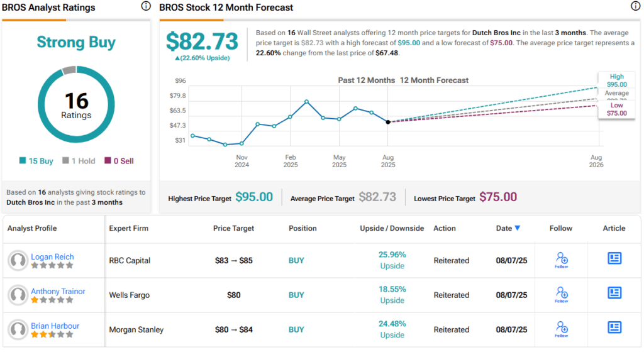Open Brian Harbour analyst profile link

[55, 326]
